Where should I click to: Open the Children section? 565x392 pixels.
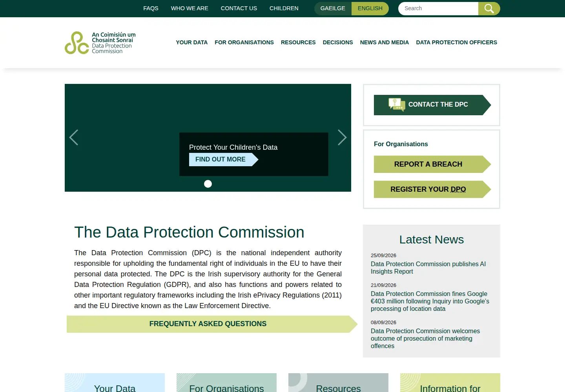coord(284,8)
